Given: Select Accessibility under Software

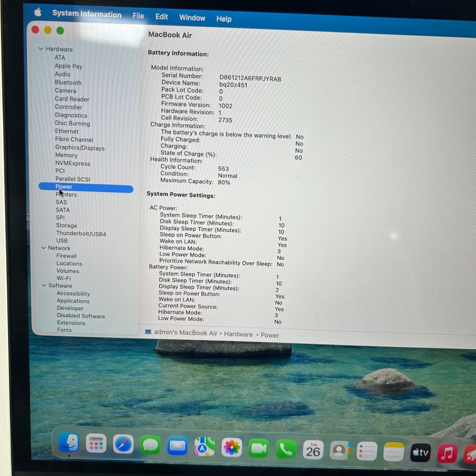Looking at the screenshot, I should (74, 294).
